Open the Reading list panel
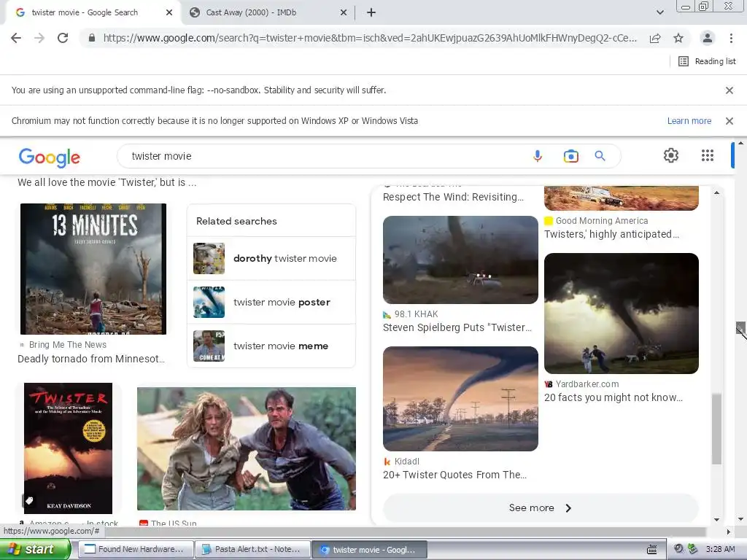Image resolution: width=747 pixels, height=560 pixels. [x=707, y=61]
